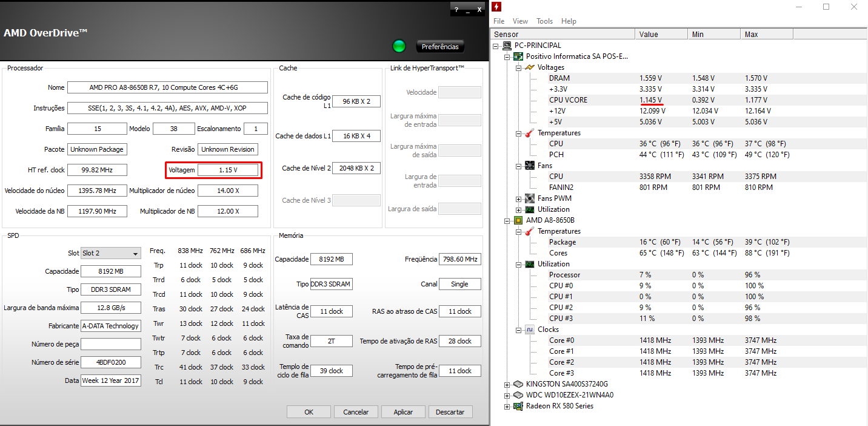The width and height of the screenshot is (868, 426).
Task: Click the Clocks icon in the tree
Action: [529, 330]
